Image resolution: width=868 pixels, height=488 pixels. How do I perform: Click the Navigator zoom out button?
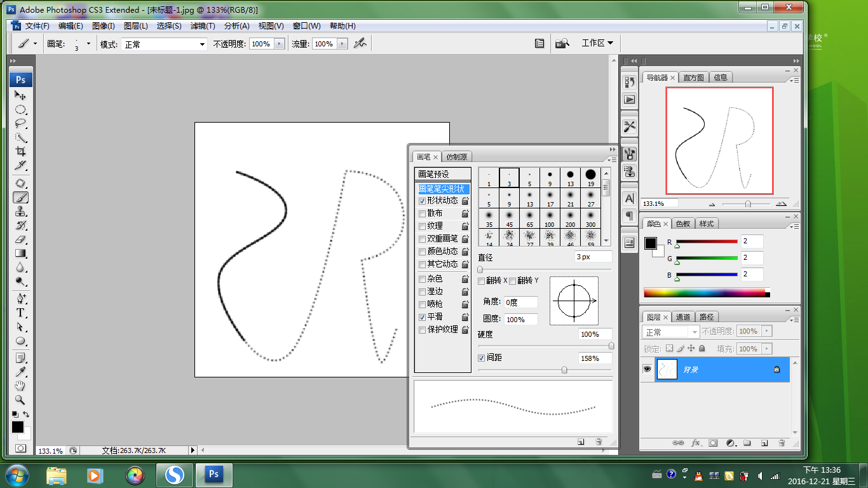(712, 204)
